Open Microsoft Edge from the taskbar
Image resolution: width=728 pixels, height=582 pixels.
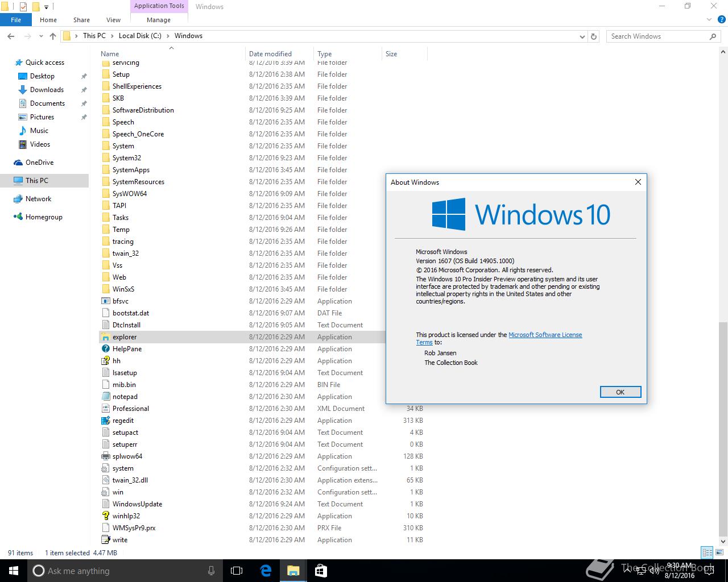pyautogui.click(x=266, y=571)
